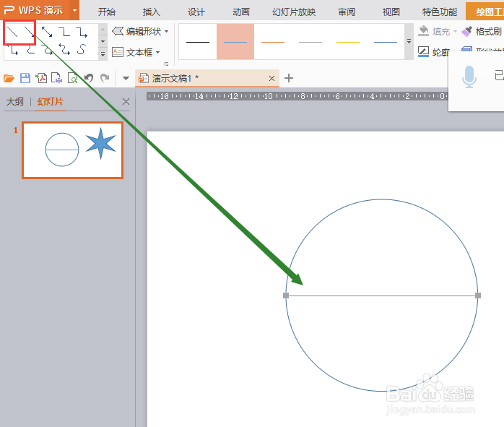This screenshot has height=427, width=504.
Task: Choose the yellow line style swatch
Action: pyautogui.click(x=348, y=41)
